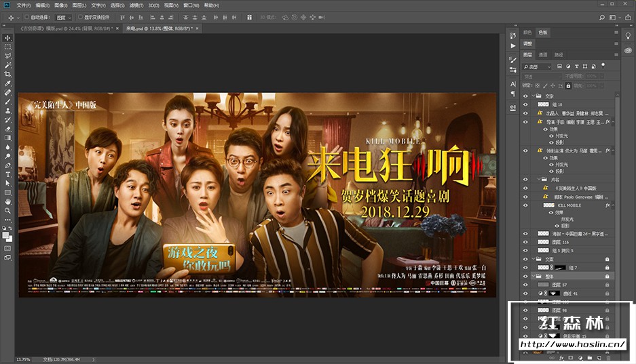Screen dimensions: 636x364
Task: Collapse effects of the 导演 text layer
Action: point(613,122)
